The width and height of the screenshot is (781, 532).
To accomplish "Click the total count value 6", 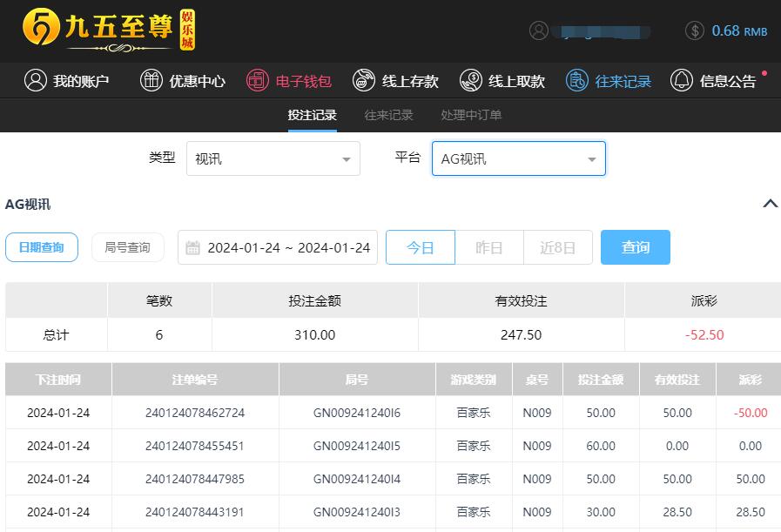I will [x=158, y=334].
